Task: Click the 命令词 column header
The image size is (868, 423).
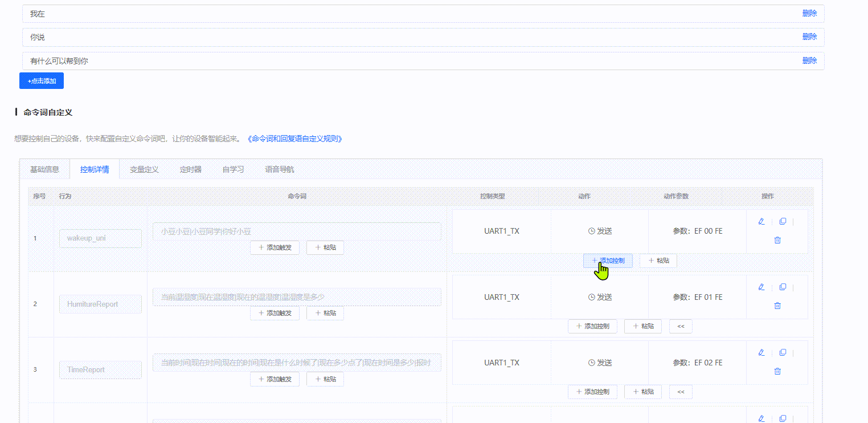Action: 297,196
